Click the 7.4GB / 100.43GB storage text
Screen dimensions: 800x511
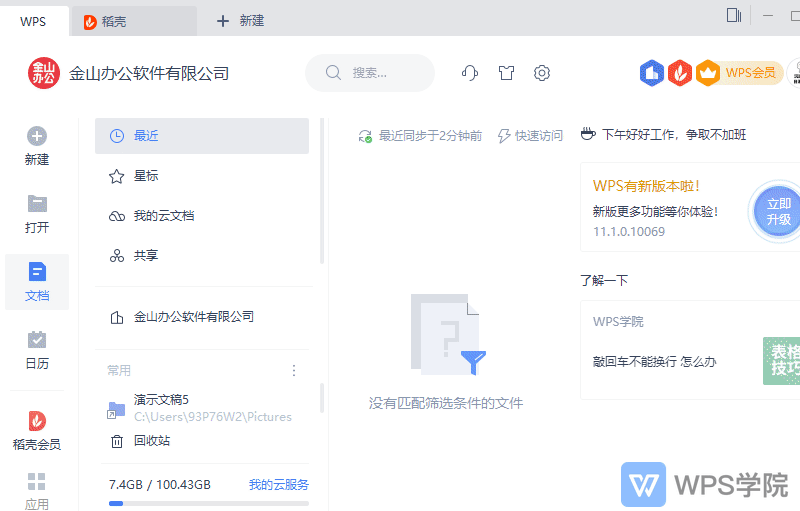(x=160, y=484)
